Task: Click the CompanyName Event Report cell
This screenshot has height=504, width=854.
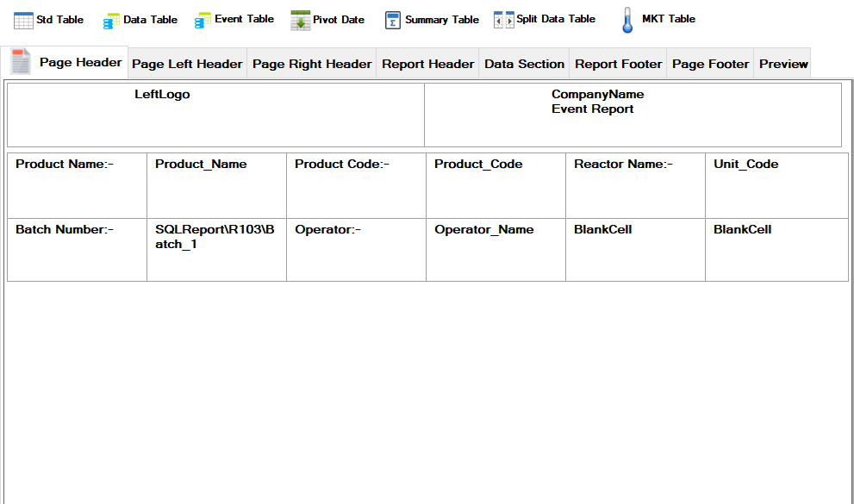Action: [633, 115]
